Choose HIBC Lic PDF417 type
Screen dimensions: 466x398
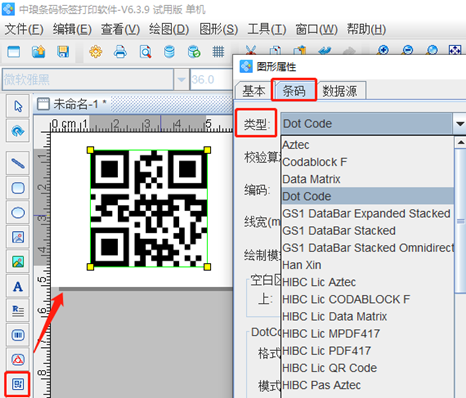click(x=368, y=351)
